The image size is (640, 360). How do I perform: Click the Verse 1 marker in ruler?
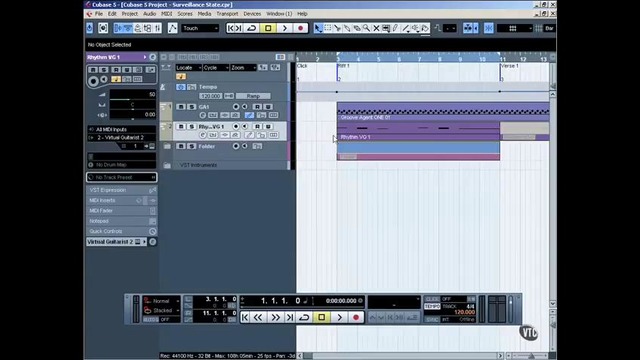[x=510, y=66]
